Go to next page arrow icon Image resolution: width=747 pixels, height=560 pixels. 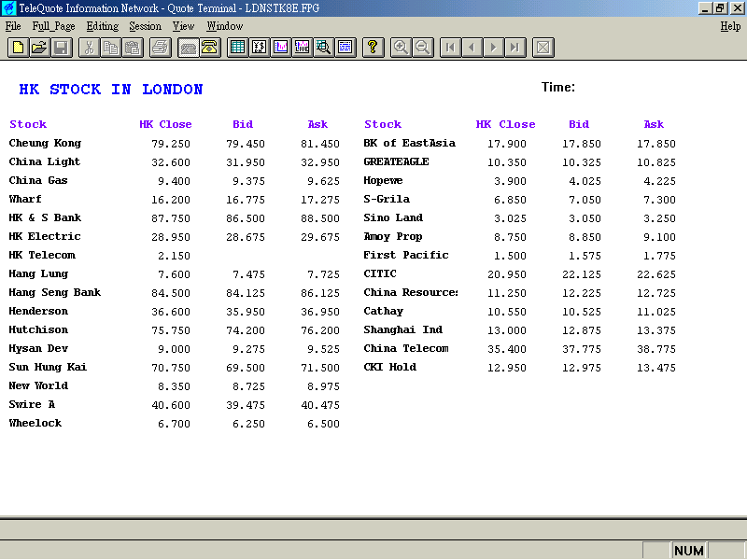[x=494, y=48]
